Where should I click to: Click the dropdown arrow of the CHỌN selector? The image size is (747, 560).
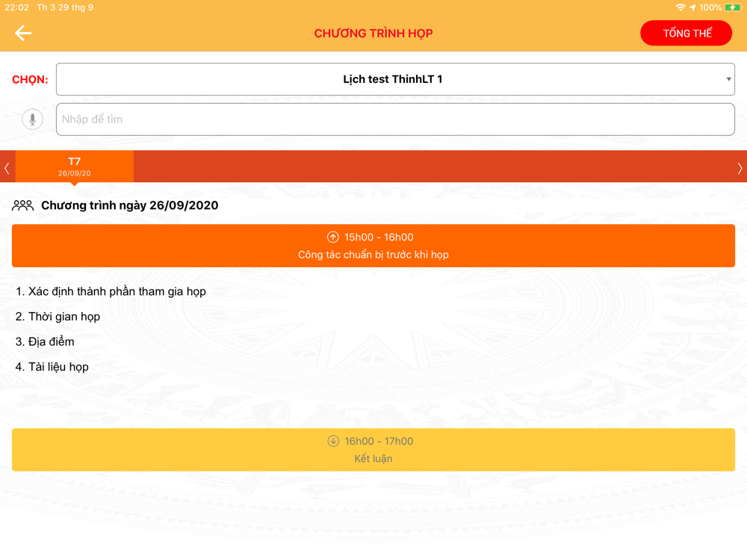[x=728, y=79]
